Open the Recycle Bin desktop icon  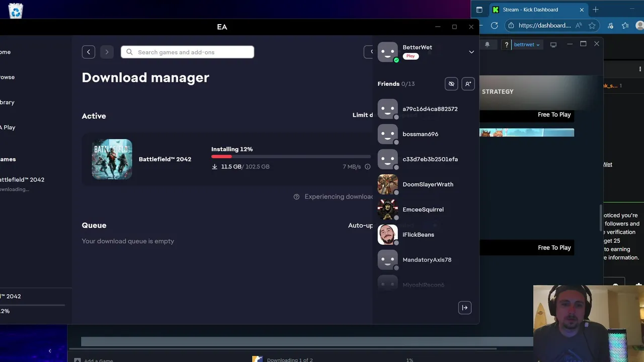[16, 11]
